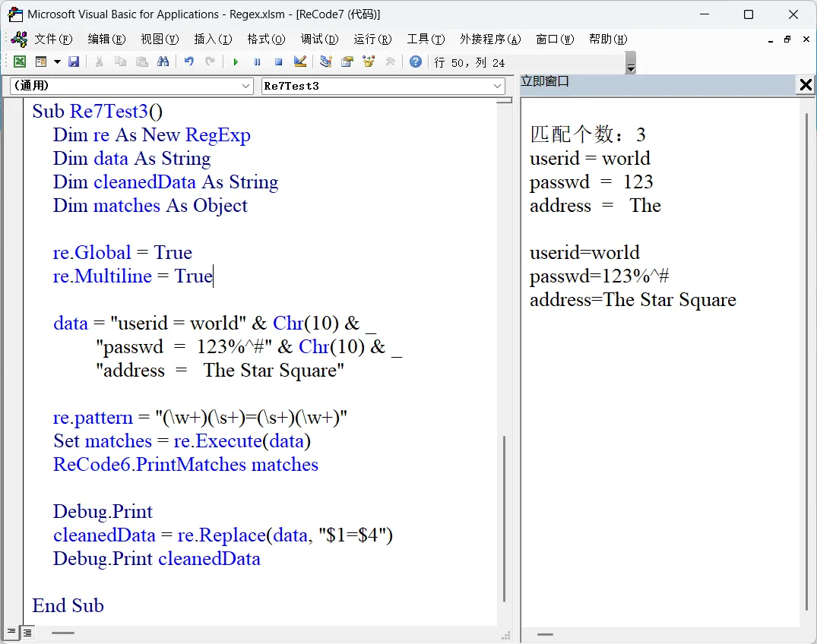
Task: Click 'passwd=123%^#' output line
Action: 599,276
